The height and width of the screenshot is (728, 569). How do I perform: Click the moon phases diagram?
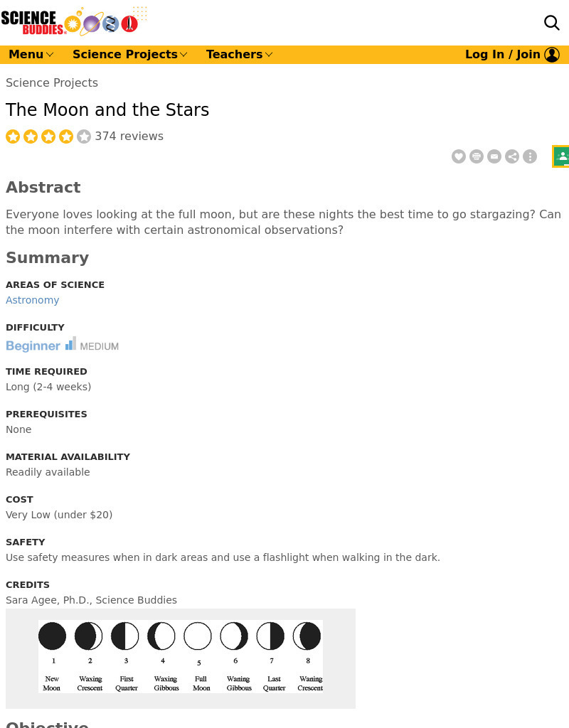(181, 658)
